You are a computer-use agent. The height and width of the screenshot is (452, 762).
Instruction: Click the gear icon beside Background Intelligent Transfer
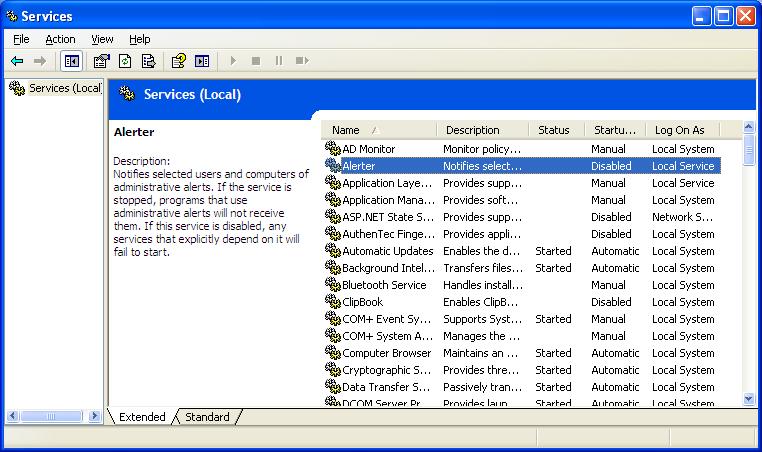pos(333,267)
